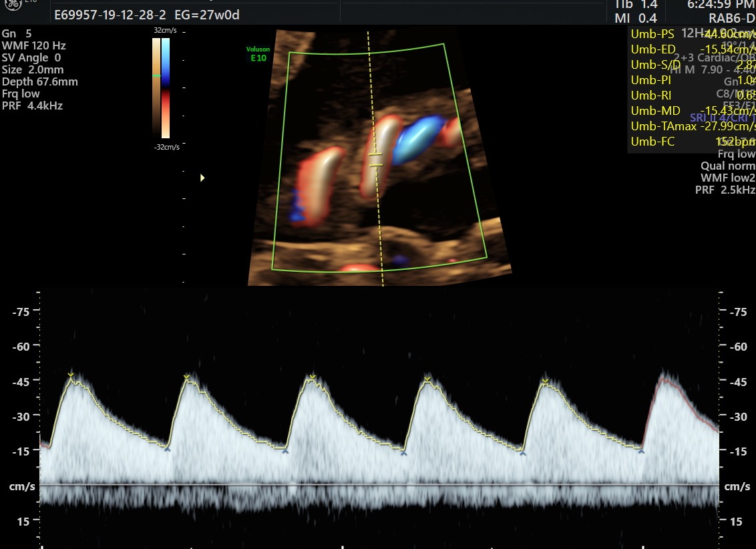This screenshot has height=549, width=756.
Task: Click the Umb-PI measurement row
Action: pos(693,81)
